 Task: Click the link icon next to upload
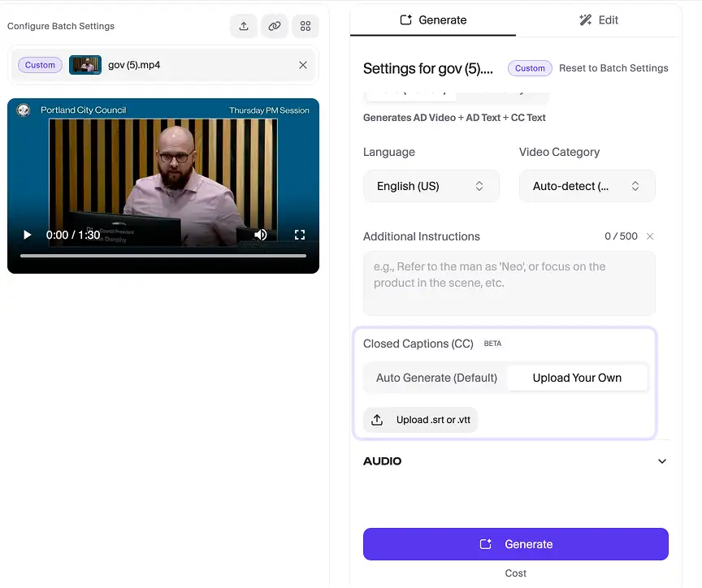click(x=275, y=26)
